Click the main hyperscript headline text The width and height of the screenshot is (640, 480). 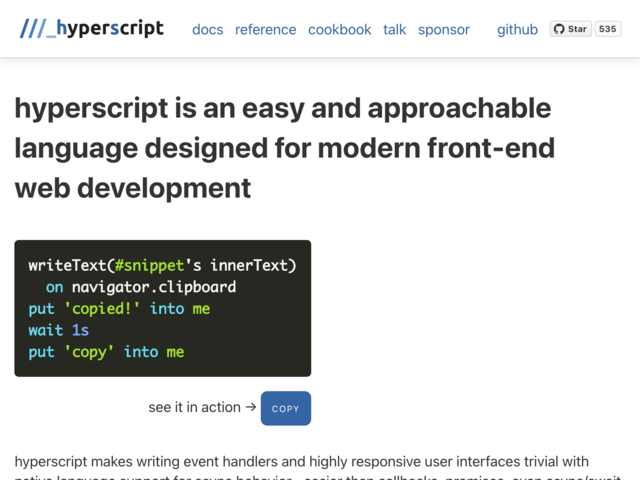pos(283,148)
